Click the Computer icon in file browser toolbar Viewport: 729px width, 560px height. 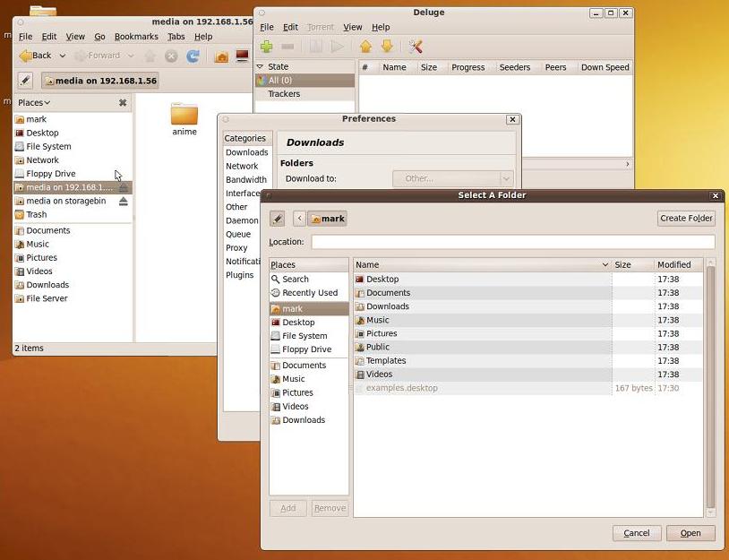[x=242, y=56]
